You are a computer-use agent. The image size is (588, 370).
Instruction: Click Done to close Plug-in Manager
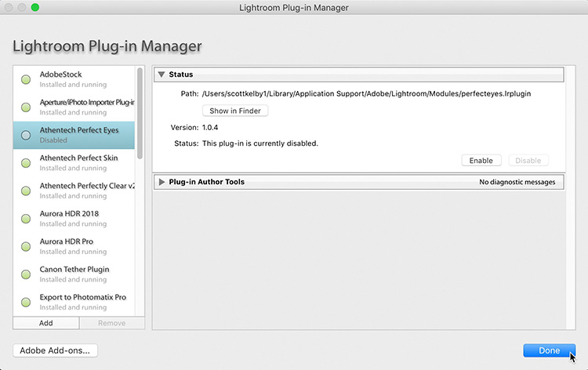[x=550, y=350]
